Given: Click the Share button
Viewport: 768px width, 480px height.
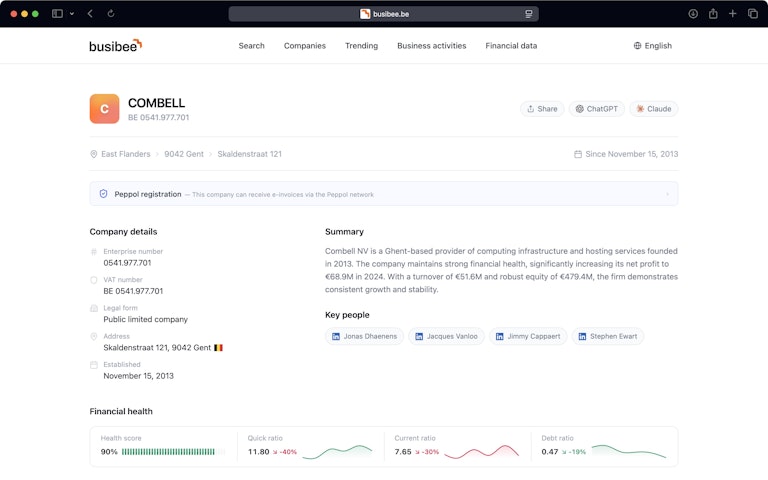Looking at the screenshot, I should [541, 109].
